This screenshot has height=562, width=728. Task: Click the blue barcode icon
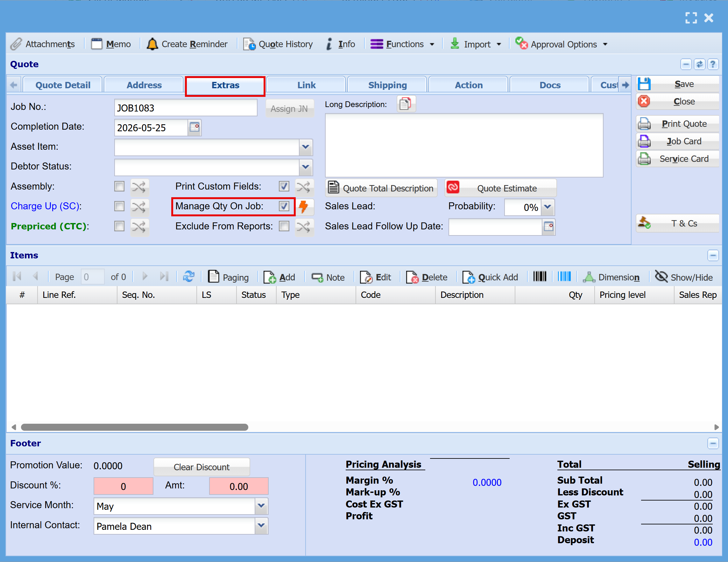[x=564, y=277]
